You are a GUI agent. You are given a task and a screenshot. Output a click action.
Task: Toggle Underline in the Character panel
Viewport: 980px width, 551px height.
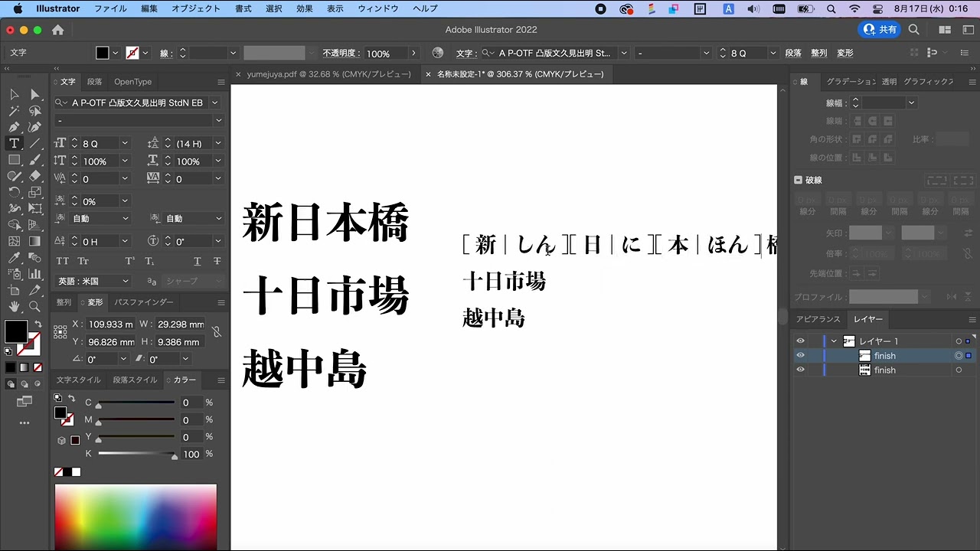[x=198, y=261]
